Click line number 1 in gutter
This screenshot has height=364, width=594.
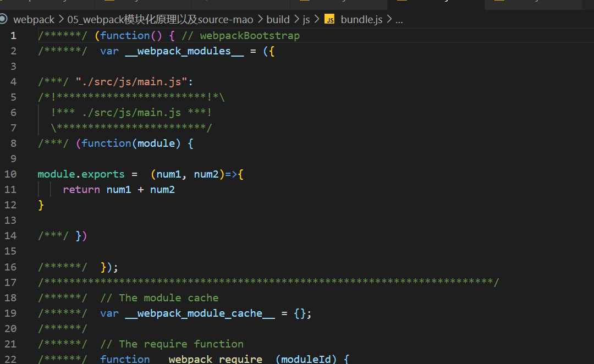(x=13, y=36)
